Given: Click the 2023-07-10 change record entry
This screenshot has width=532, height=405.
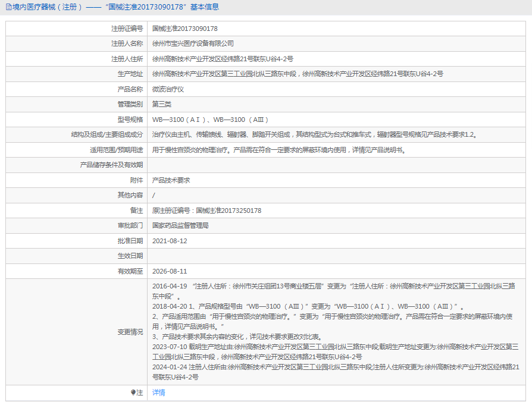Looking at the screenshot, I should coord(333,351).
